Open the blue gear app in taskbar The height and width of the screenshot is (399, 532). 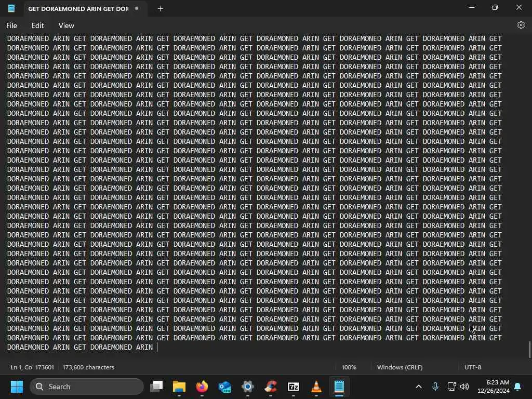pos(248,387)
